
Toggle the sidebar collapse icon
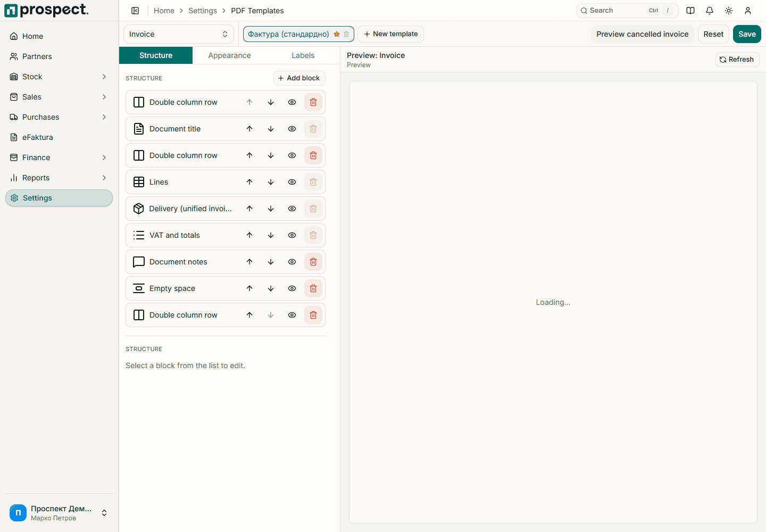tap(135, 11)
